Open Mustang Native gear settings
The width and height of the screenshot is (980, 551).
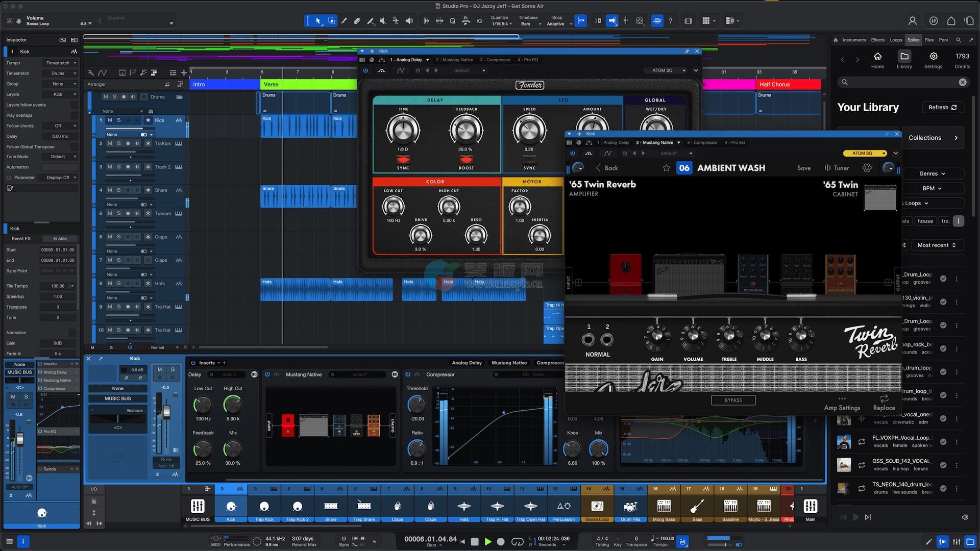pyautogui.click(x=867, y=168)
